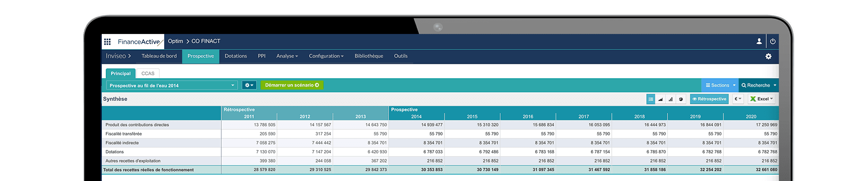The height and width of the screenshot is (181, 868).
Task: Open the Prospective au fil de l'eau selector
Action: pyautogui.click(x=172, y=86)
